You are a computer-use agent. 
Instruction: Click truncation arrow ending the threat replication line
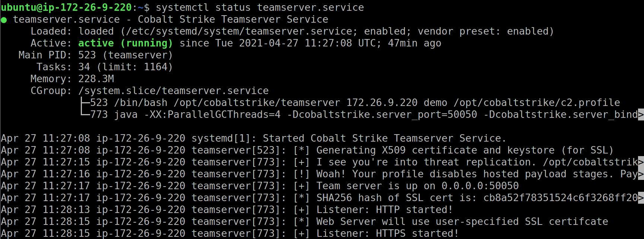(641, 162)
